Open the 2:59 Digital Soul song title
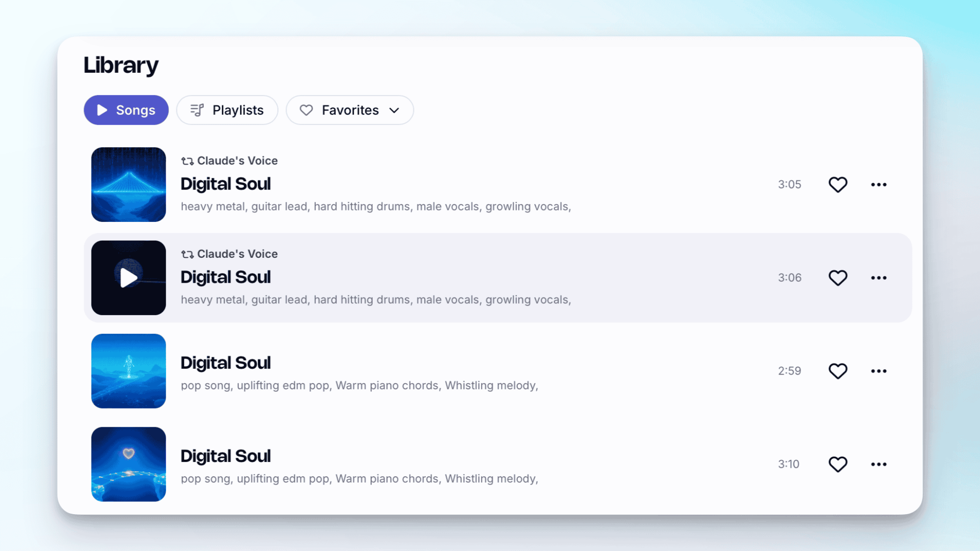Screen dimensions: 980x551 coord(225,363)
